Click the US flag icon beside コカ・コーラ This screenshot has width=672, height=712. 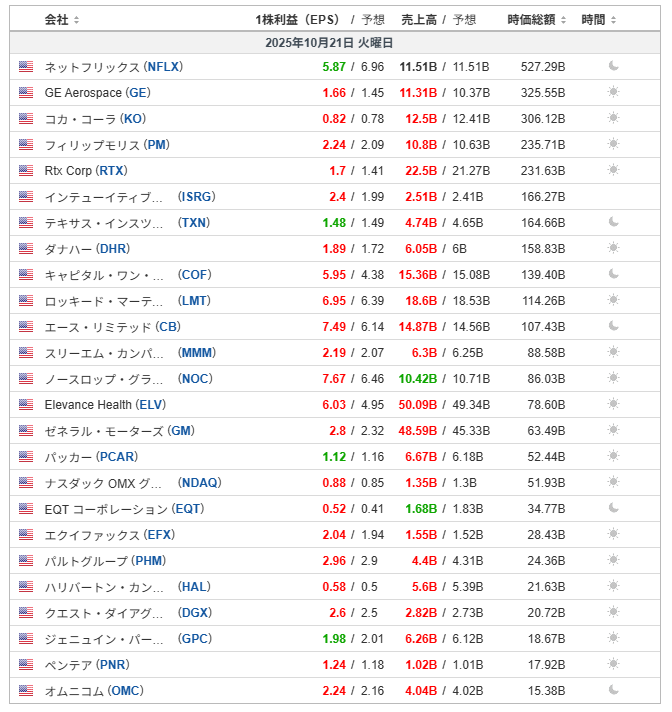pyautogui.click(x=26, y=119)
